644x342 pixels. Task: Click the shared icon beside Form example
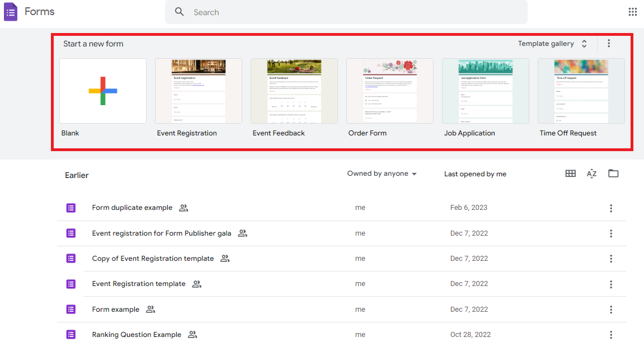pos(151,309)
